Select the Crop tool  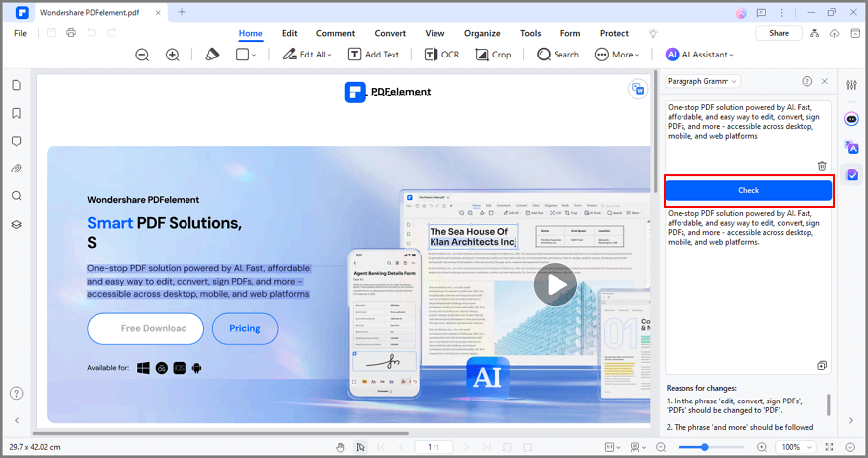coord(493,55)
